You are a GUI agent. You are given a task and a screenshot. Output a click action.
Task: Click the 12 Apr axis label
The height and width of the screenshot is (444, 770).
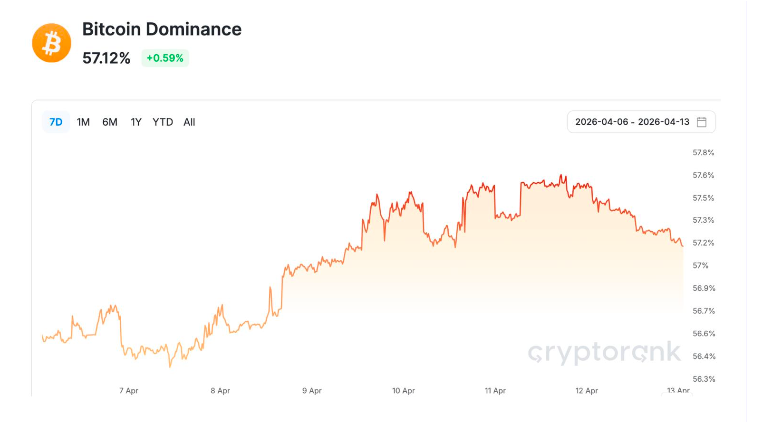pos(586,391)
